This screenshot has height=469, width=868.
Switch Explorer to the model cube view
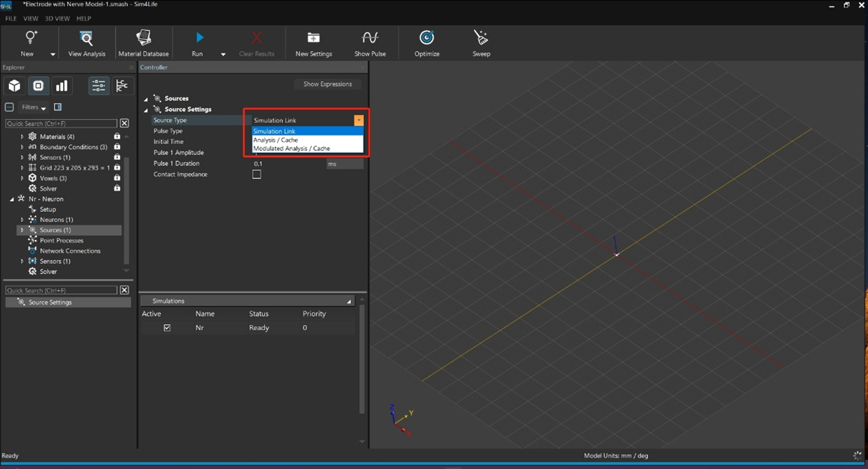(x=14, y=86)
